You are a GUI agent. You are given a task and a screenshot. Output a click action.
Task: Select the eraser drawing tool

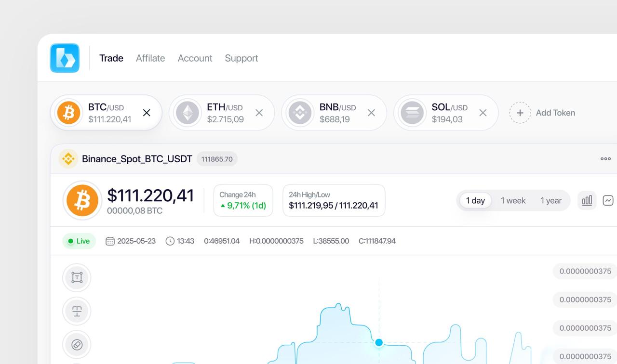[77, 345]
